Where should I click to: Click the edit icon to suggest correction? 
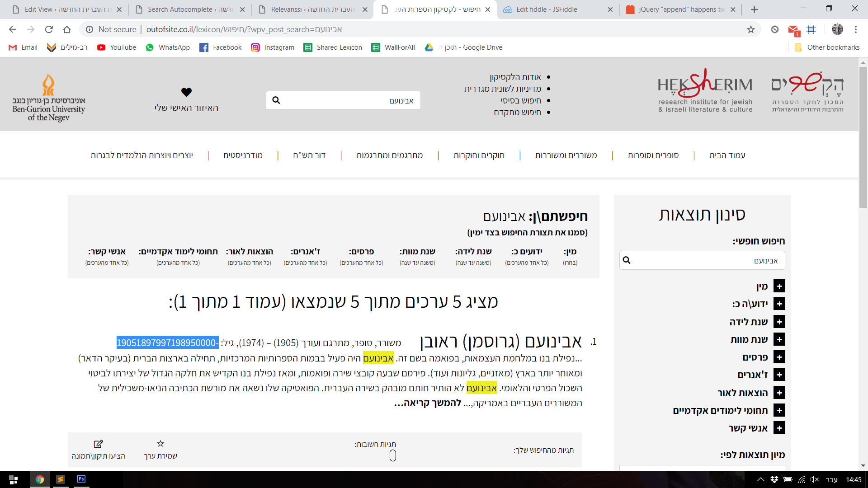pos(98,444)
